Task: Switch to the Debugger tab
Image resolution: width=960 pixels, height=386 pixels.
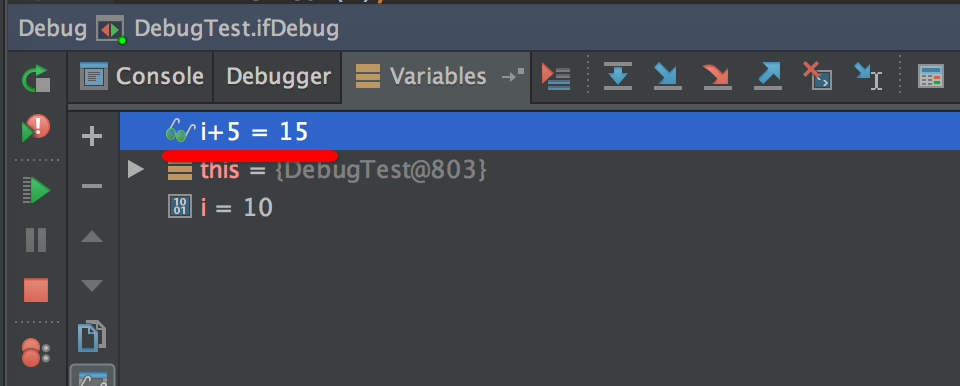Action: point(278,77)
